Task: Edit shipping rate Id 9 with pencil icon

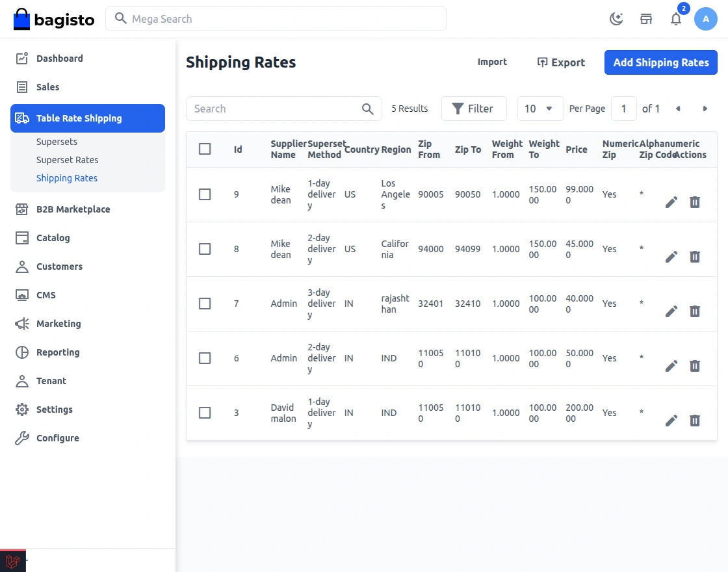Action: click(x=671, y=202)
